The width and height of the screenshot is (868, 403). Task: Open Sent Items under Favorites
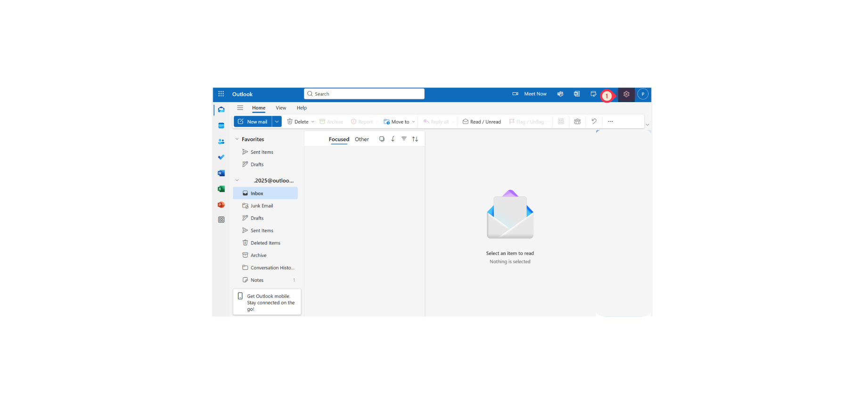[265, 152]
